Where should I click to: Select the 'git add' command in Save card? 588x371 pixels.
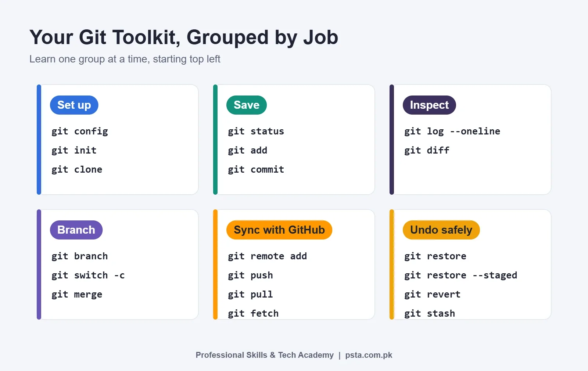tap(247, 151)
